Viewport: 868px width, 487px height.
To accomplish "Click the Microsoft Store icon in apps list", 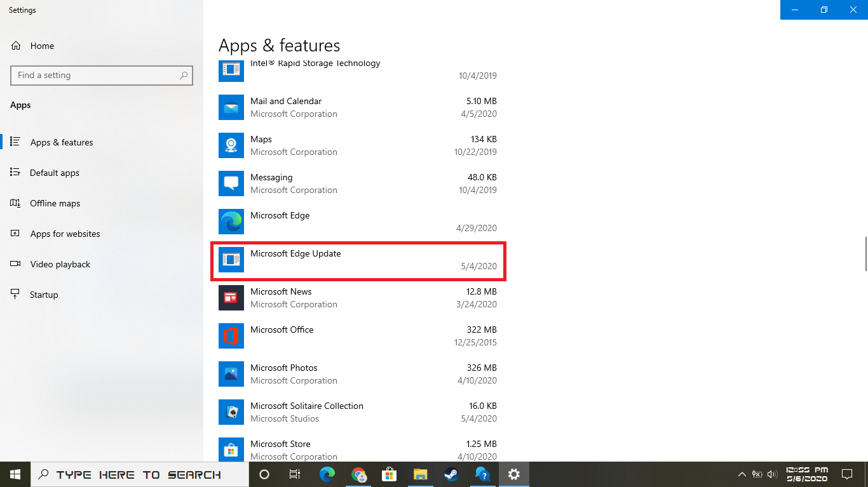I will [231, 450].
